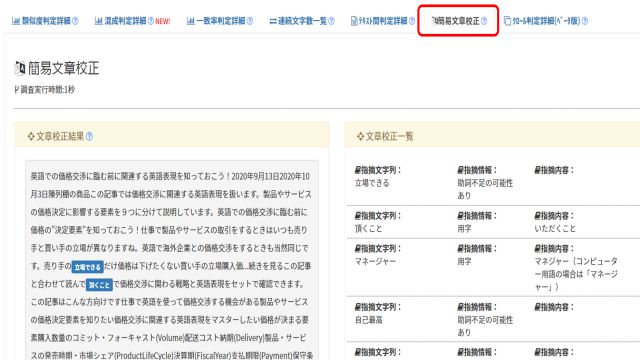Click the help icon next to 文章校正結果
The height and width of the screenshot is (360, 640).
(89, 136)
